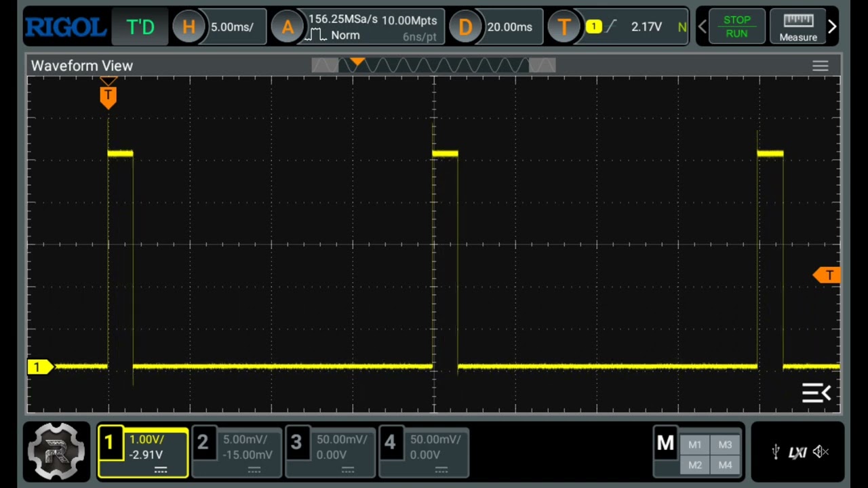Image resolution: width=868 pixels, height=488 pixels.
Task: Open the Measure menu
Action: [798, 27]
